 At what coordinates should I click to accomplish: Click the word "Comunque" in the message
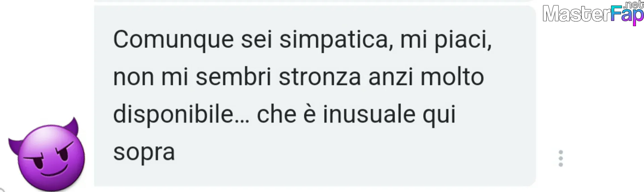(x=173, y=40)
